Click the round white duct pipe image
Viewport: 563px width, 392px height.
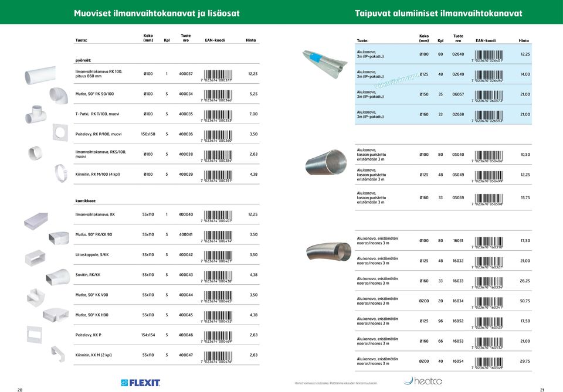[40, 76]
